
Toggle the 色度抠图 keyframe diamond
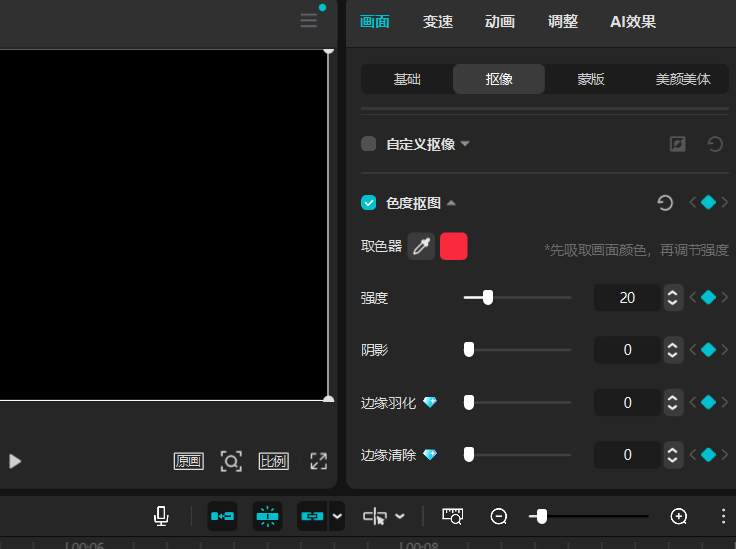708,203
